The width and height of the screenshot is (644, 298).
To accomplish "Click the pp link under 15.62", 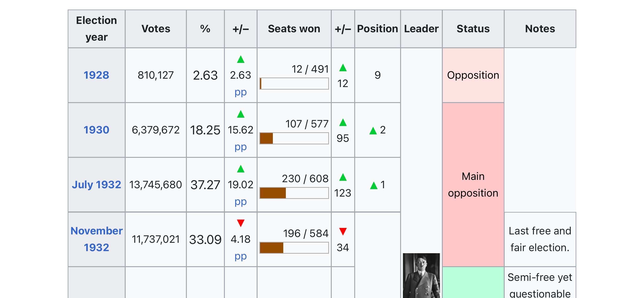I will (x=240, y=147).
